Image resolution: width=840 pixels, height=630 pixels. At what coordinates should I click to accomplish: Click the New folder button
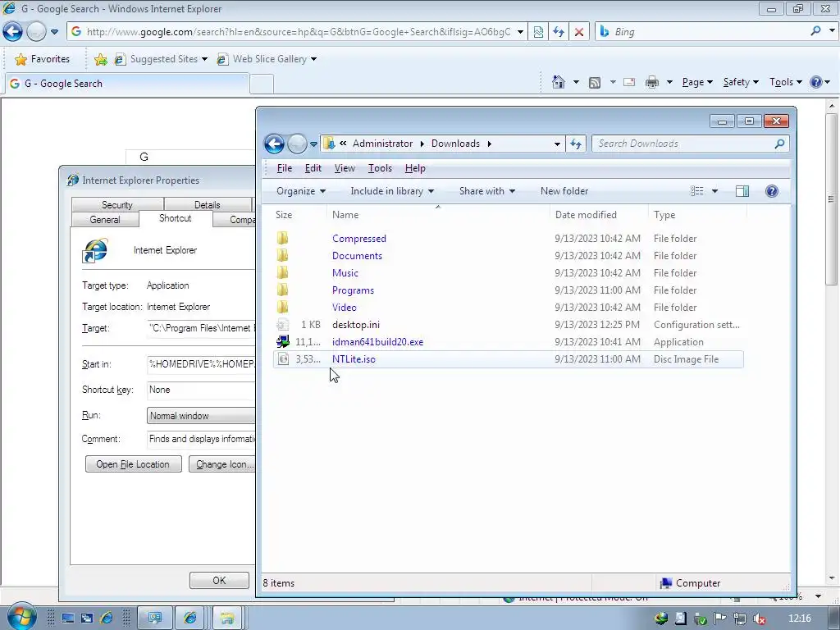pyautogui.click(x=564, y=191)
